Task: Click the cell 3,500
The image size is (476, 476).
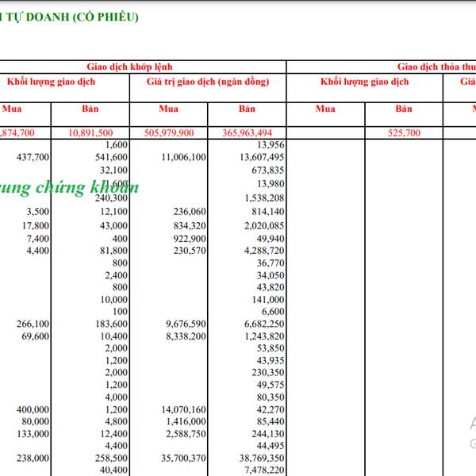Action: [37, 212]
